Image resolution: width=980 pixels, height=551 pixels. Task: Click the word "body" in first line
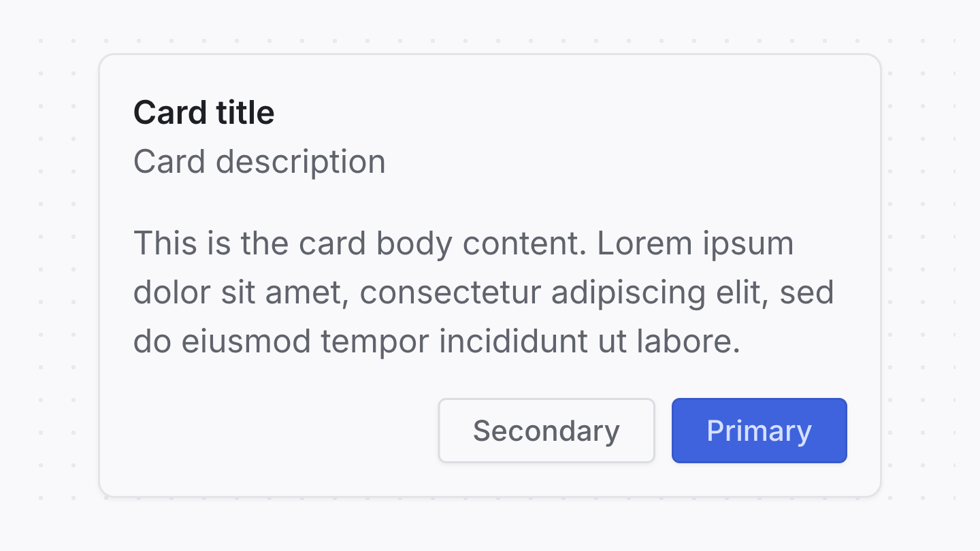(414, 245)
